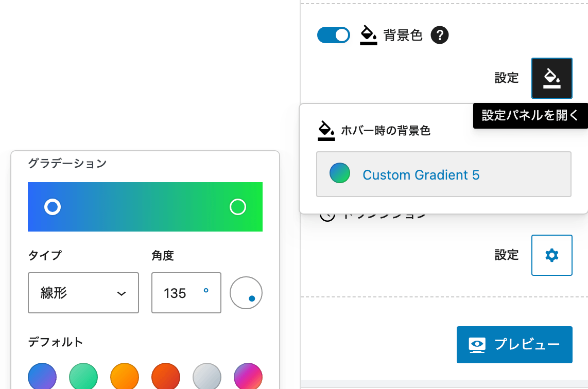This screenshot has width=588, height=389.
Task: Choose the blue-purple default gradient swatch
Action: (42, 376)
